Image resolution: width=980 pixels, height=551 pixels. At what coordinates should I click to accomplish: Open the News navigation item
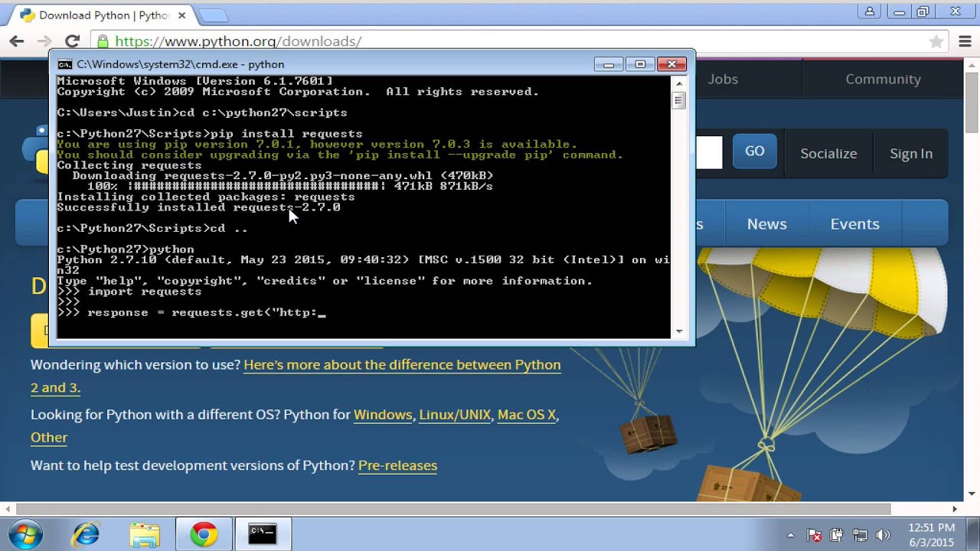coord(766,224)
